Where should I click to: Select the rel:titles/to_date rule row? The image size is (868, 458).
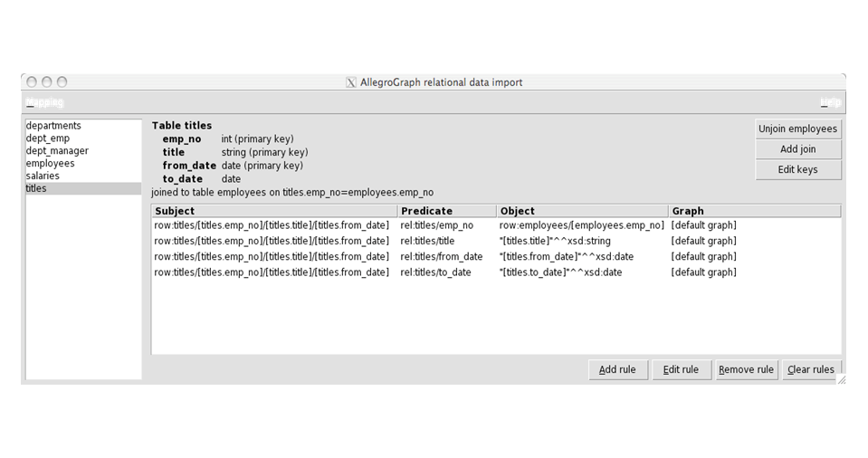[x=435, y=272]
